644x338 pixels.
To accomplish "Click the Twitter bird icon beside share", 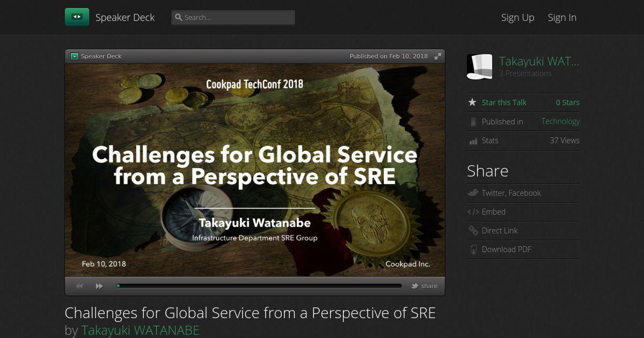I will pos(415,286).
